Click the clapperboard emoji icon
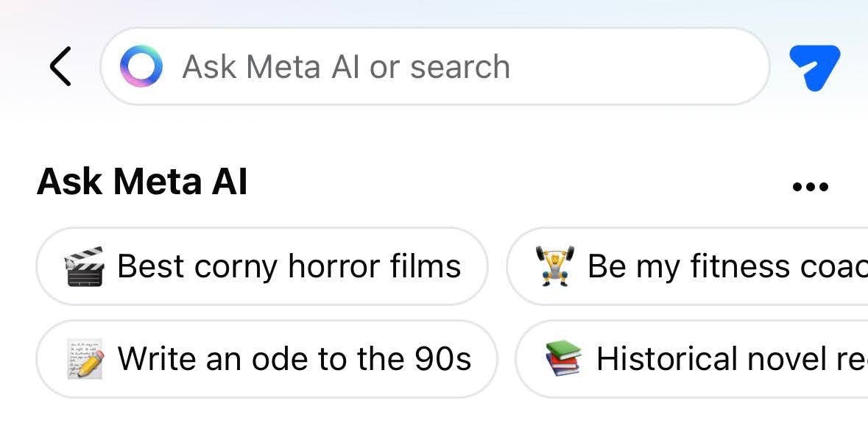 (83, 267)
